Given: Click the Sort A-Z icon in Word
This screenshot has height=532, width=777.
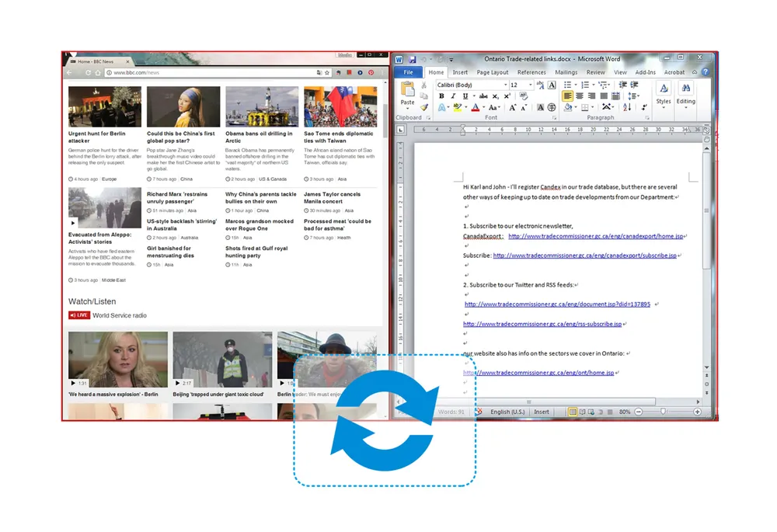Looking at the screenshot, I should [627, 107].
